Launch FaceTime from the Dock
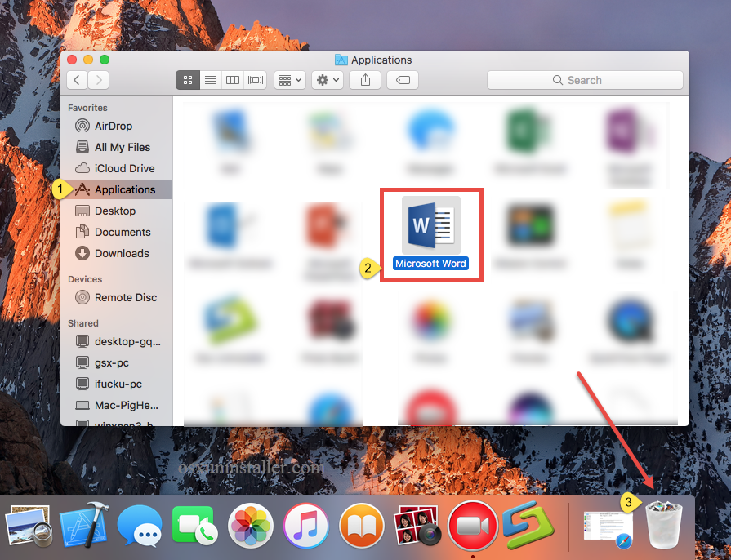This screenshot has height=560, width=731. pyautogui.click(x=194, y=527)
